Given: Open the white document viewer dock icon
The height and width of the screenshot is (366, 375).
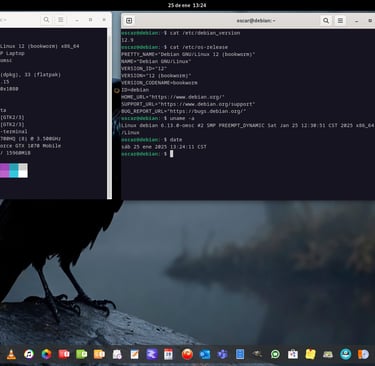Looking at the screenshot, I should [117, 354].
